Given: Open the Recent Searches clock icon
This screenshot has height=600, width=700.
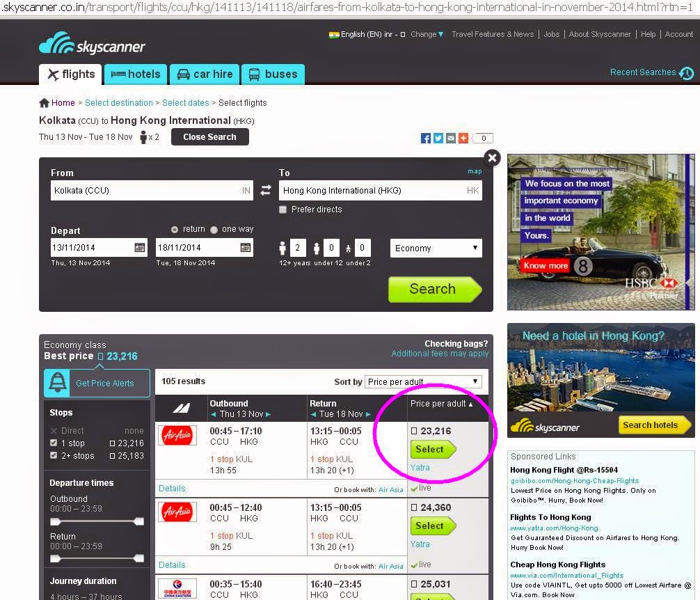Looking at the screenshot, I should (x=687, y=73).
